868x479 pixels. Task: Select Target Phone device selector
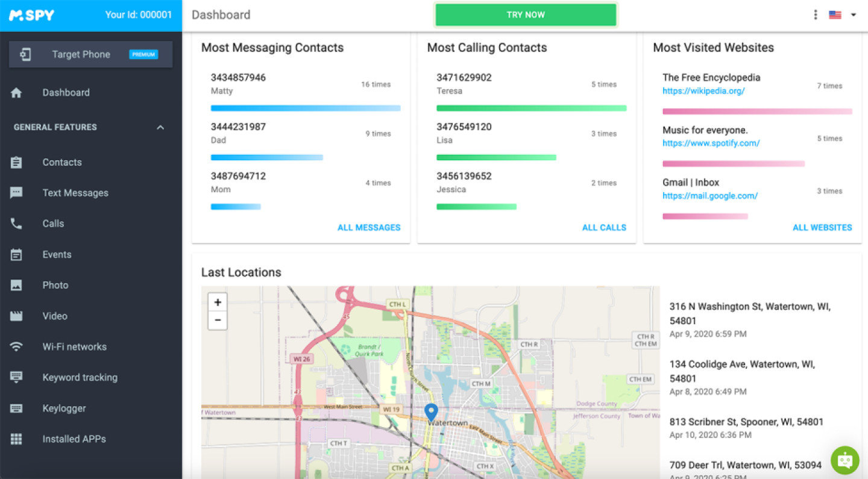point(90,54)
